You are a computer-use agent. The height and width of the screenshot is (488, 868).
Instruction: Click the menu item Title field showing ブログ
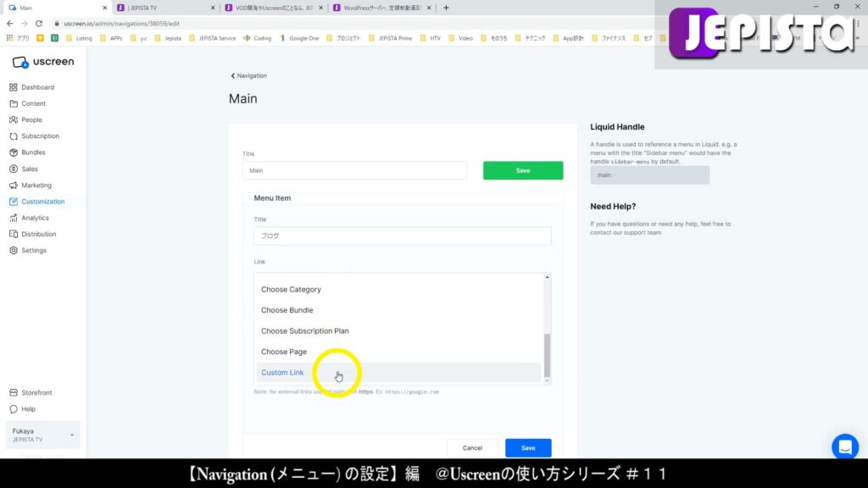(403, 236)
